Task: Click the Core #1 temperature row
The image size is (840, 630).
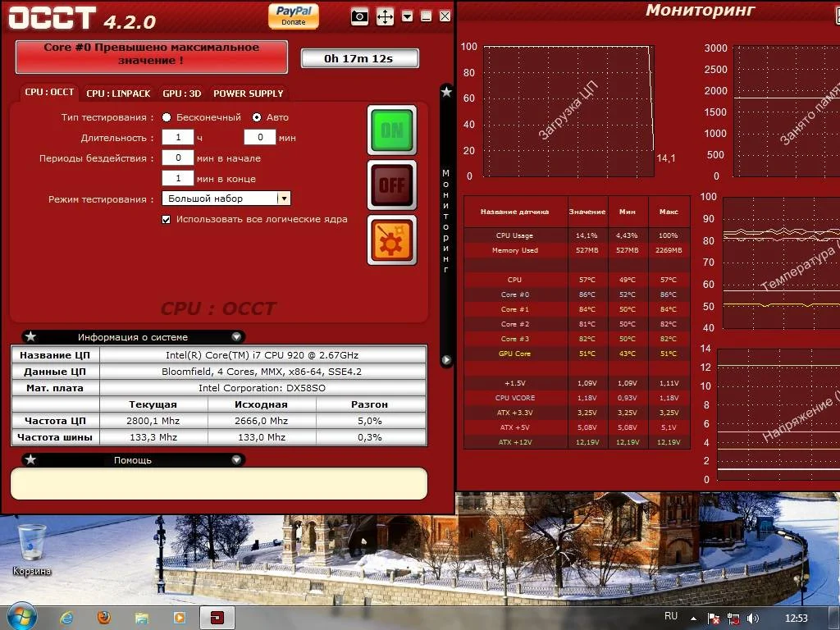Action: 577,309
